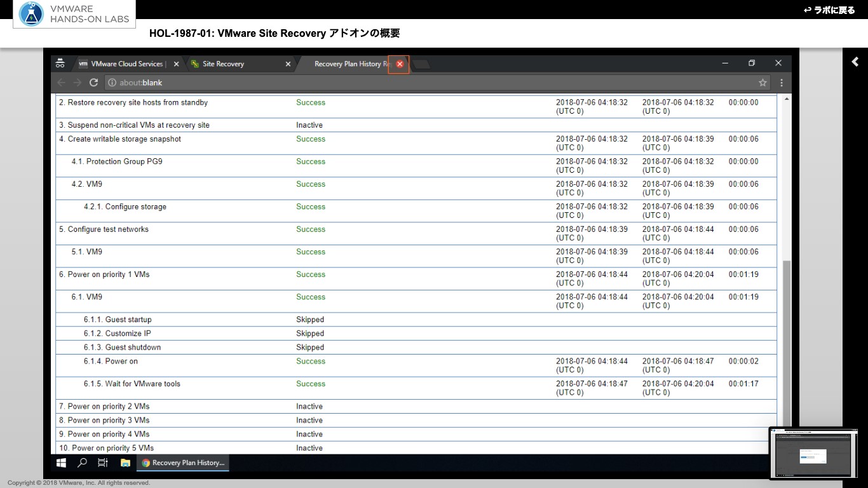Viewport: 868px width, 488px height.
Task: Select '7. Power on priority 2 VMs'
Action: click(x=416, y=407)
